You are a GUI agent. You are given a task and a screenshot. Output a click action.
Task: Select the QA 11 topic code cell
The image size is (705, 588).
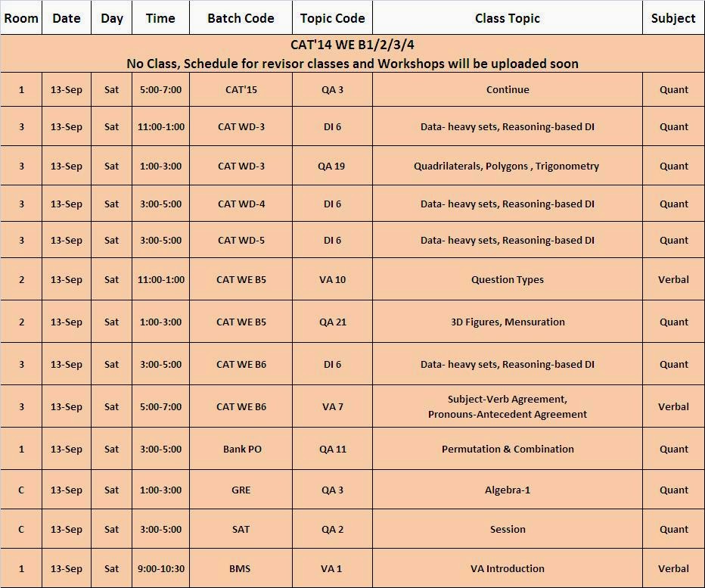[x=332, y=449]
